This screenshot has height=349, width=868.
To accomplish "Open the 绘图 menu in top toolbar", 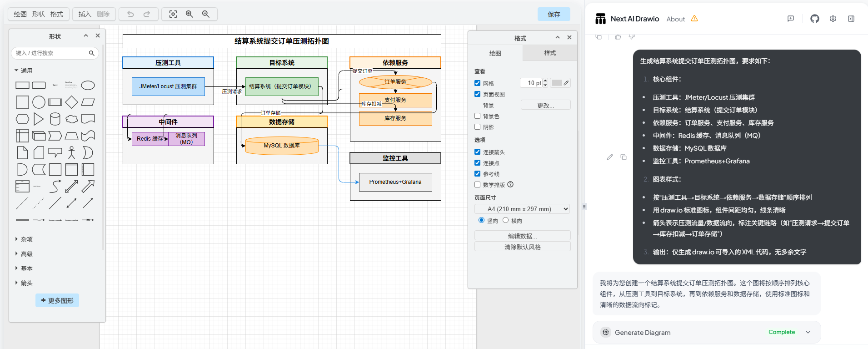I will 20,14.
